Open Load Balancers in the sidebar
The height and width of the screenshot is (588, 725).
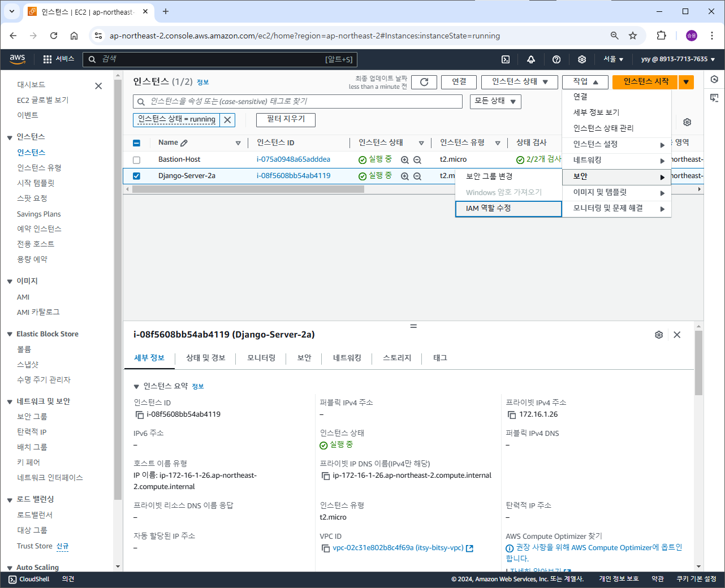(x=34, y=515)
